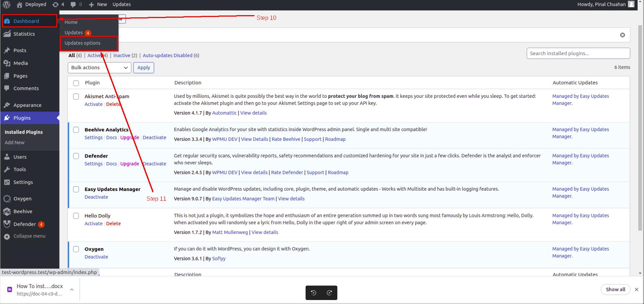The height and width of the screenshot is (304, 644).
Task: Deactivate the Oxygen plugin
Action: [96, 257]
